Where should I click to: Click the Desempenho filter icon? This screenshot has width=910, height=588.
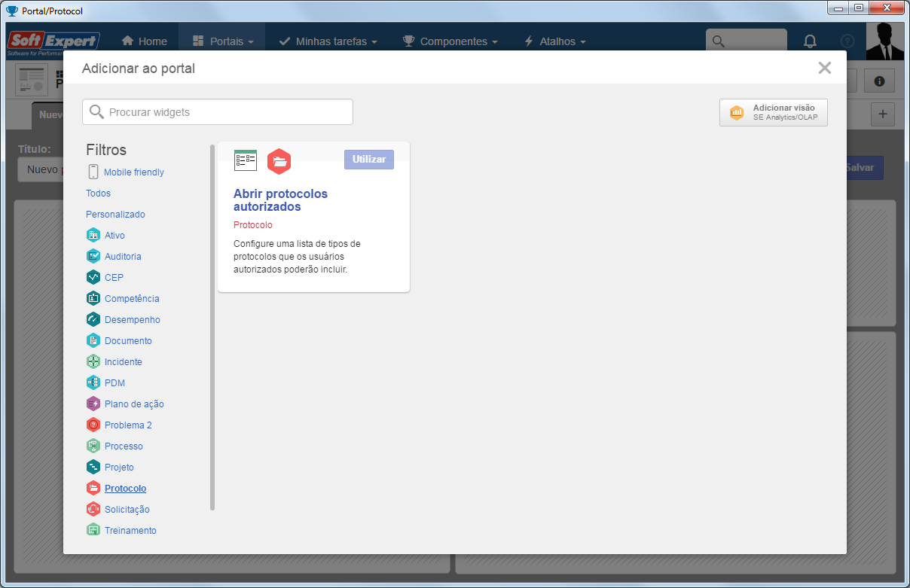pyautogui.click(x=93, y=319)
